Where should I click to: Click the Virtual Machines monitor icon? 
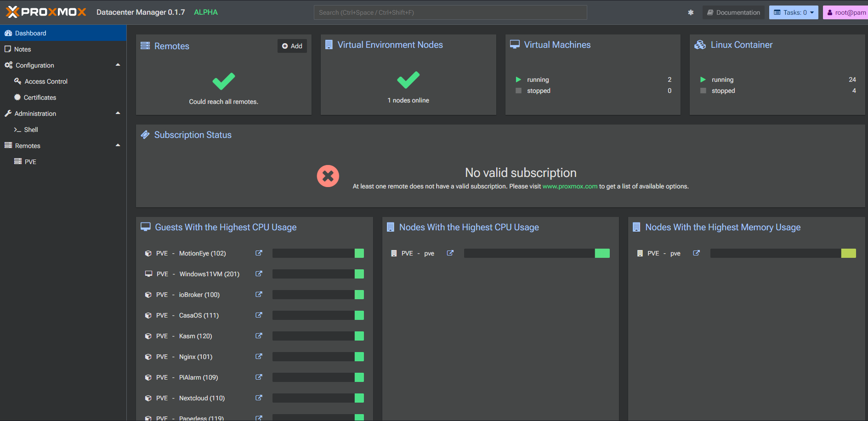click(515, 45)
